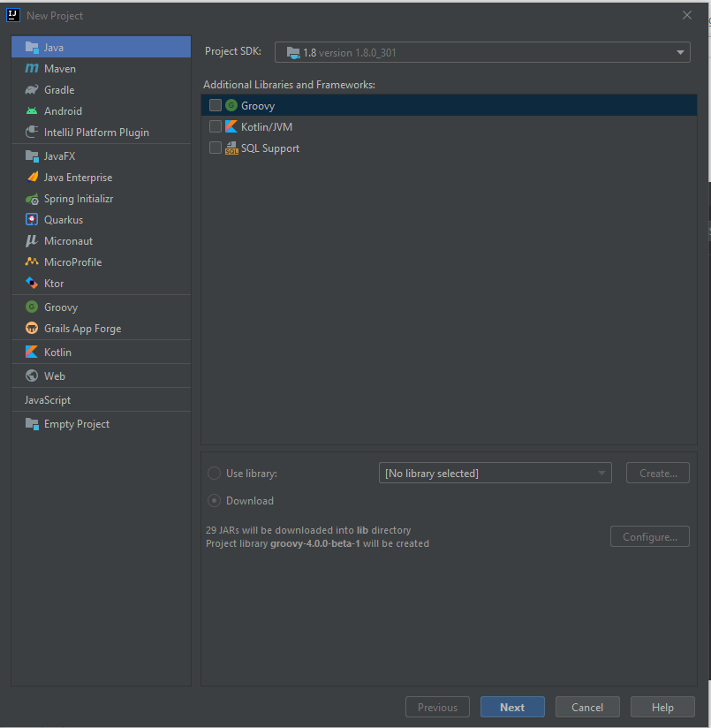Viewport: 711px width, 728px height.
Task: Choose Gradle project type
Action: pyautogui.click(x=102, y=89)
